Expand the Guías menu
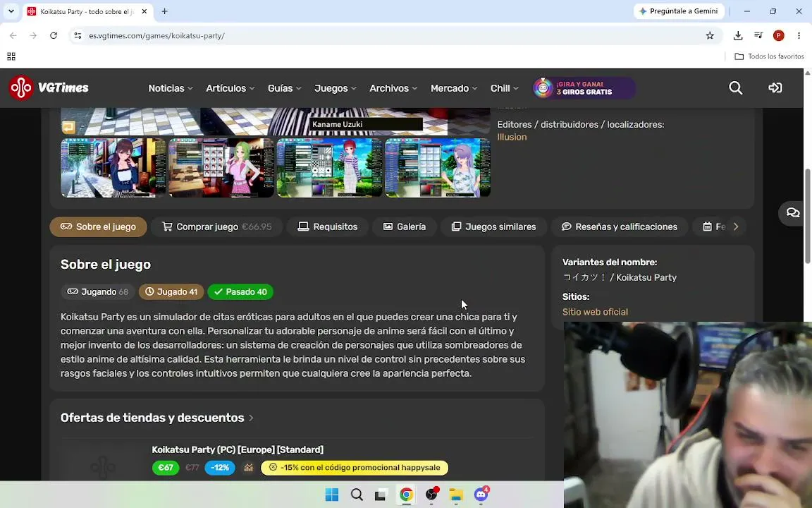Screen dimensions: 812x508 click(284, 88)
